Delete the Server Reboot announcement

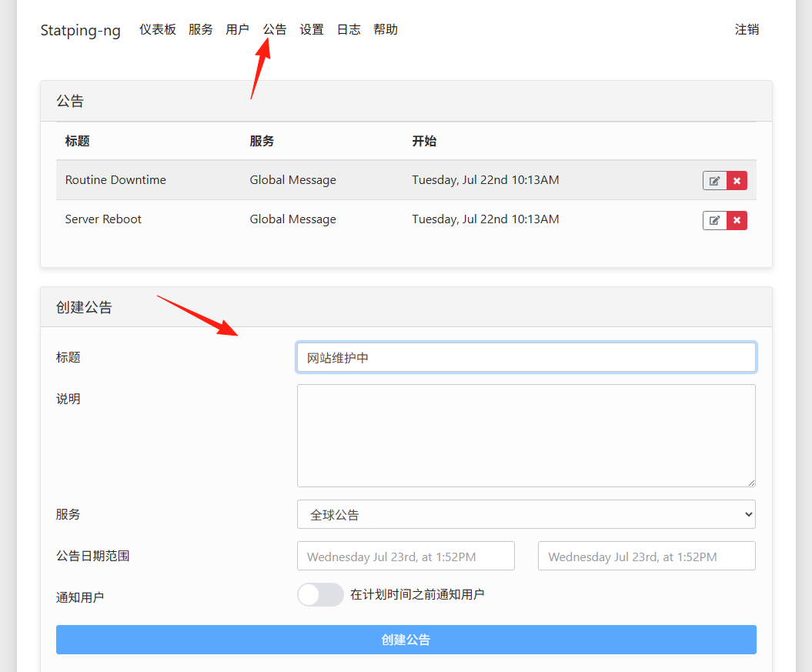tap(737, 221)
